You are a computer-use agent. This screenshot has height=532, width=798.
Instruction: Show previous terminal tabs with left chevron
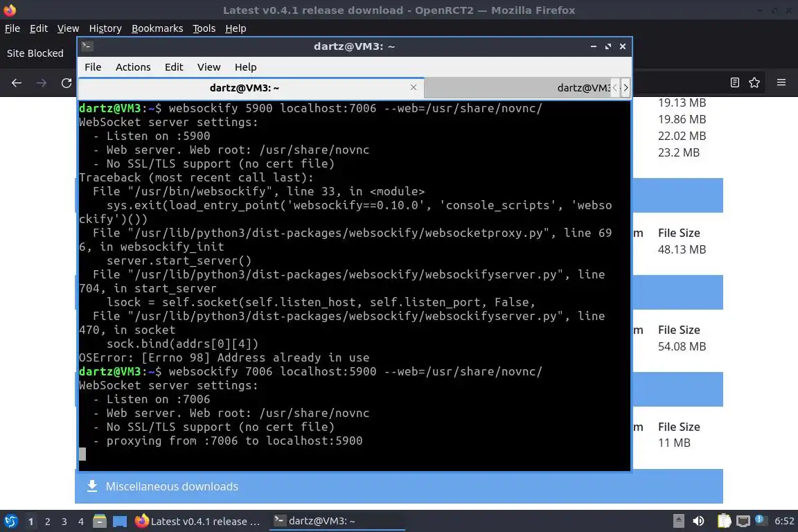tap(615, 87)
